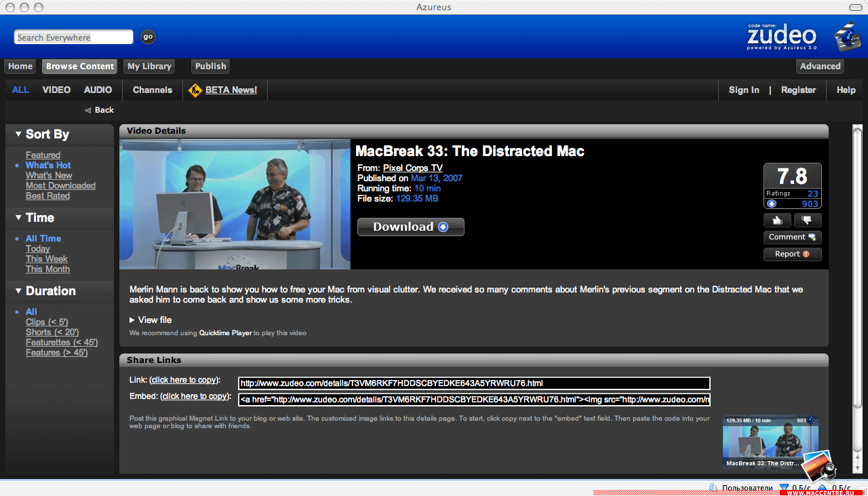Select the Featured sort option

tap(43, 155)
